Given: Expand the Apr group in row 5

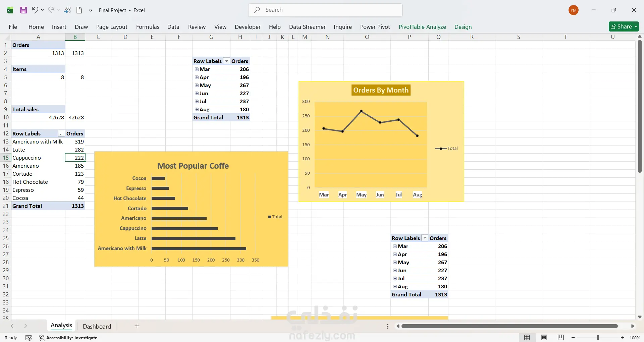Looking at the screenshot, I should pos(197,77).
